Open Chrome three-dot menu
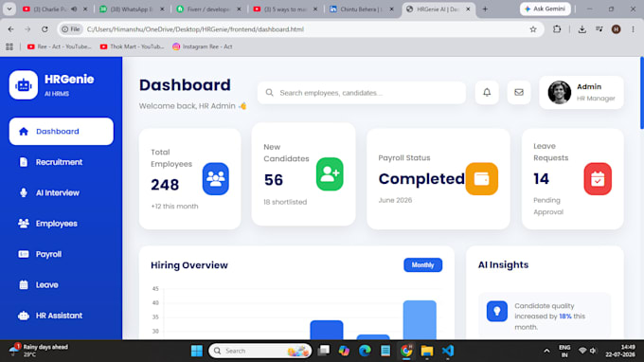This screenshot has width=644, height=362. (633, 29)
